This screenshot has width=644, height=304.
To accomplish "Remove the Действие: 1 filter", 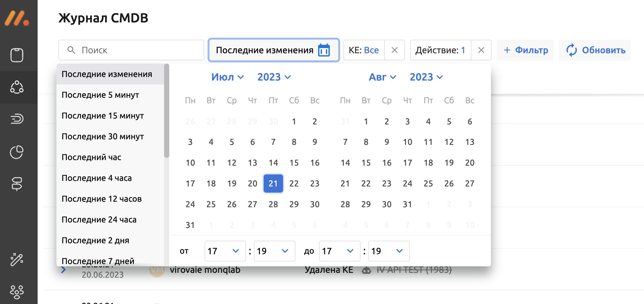I will (481, 50).
